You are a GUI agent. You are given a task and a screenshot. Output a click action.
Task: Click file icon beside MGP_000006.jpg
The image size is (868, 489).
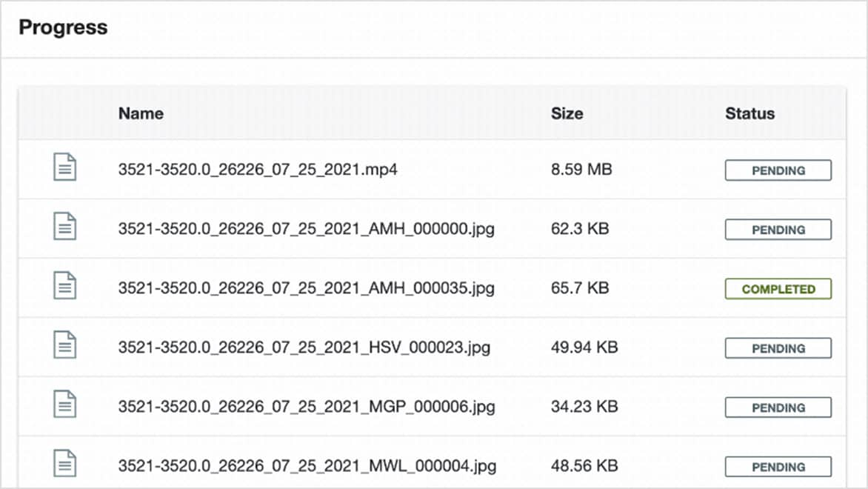pyautogui.click(x=65, y=404)
